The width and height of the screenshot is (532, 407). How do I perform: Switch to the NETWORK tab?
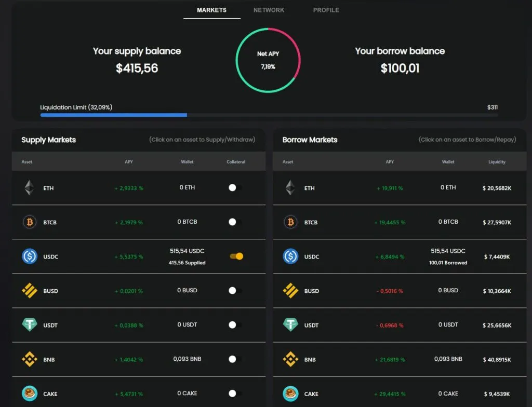[269, 10]
